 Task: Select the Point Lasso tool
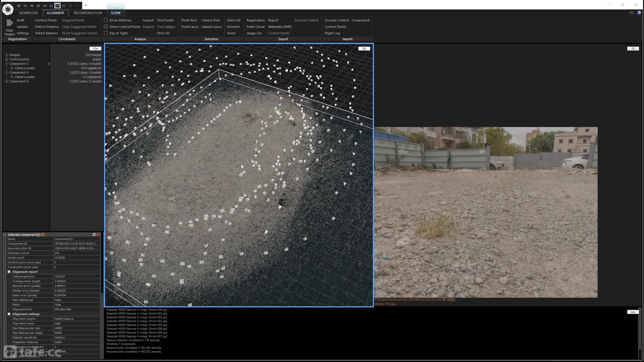pos(190,27)
